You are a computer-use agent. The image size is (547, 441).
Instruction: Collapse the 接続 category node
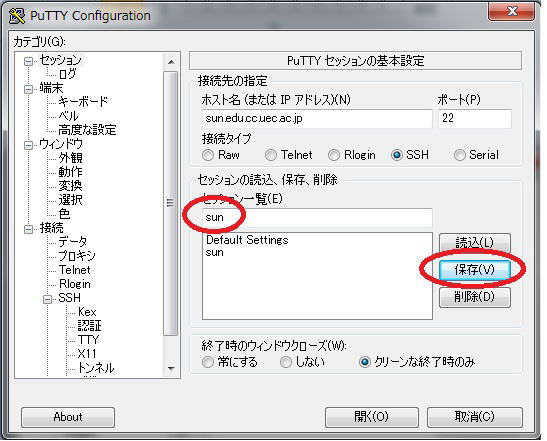coord(28,229)
